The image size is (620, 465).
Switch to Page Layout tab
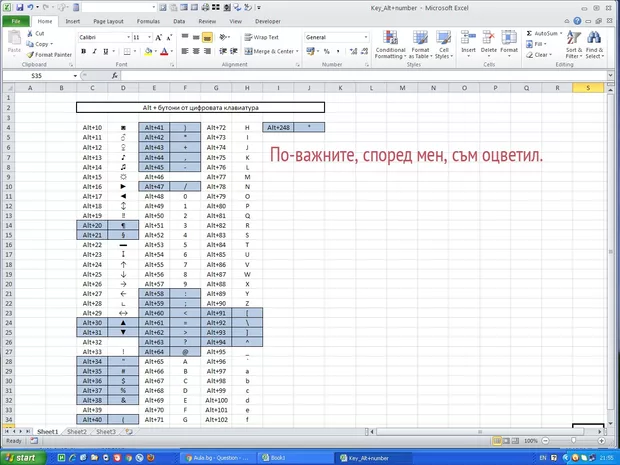tap(108, 21)
